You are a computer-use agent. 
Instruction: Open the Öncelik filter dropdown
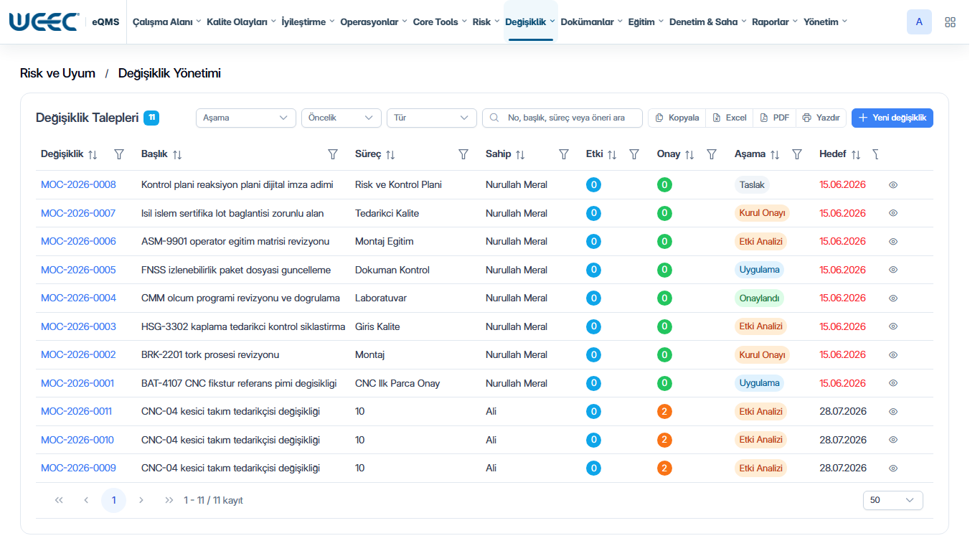coord(341,118)
